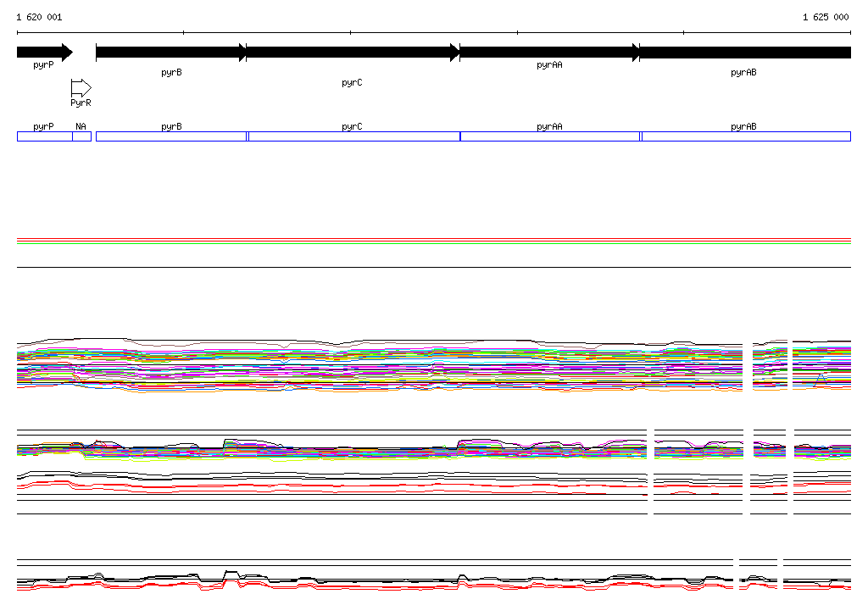
Task: Select the red double horizontal line track
Action: click(433, 241)
